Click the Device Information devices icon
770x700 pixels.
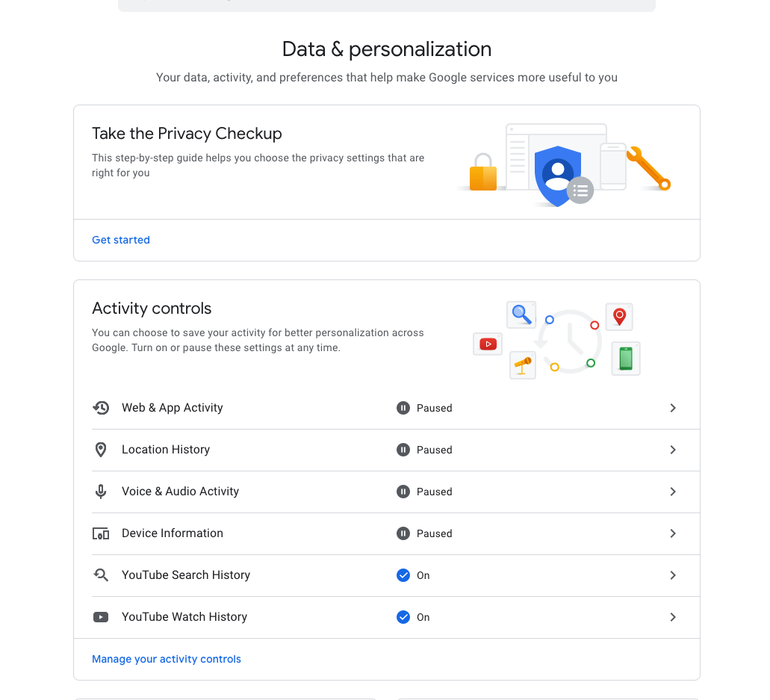[x=101, y=533]
